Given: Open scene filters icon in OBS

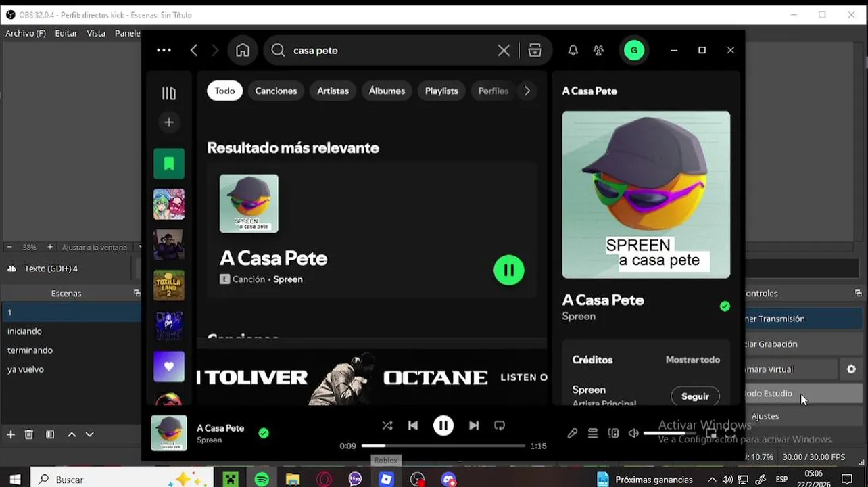Looking at the screenshot, I should (x=50, y=434).
